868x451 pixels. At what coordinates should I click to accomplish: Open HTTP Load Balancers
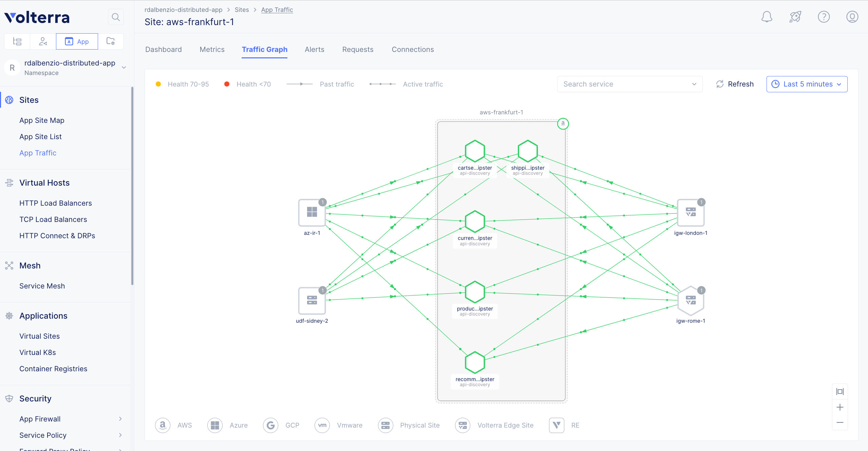point(56,203)
